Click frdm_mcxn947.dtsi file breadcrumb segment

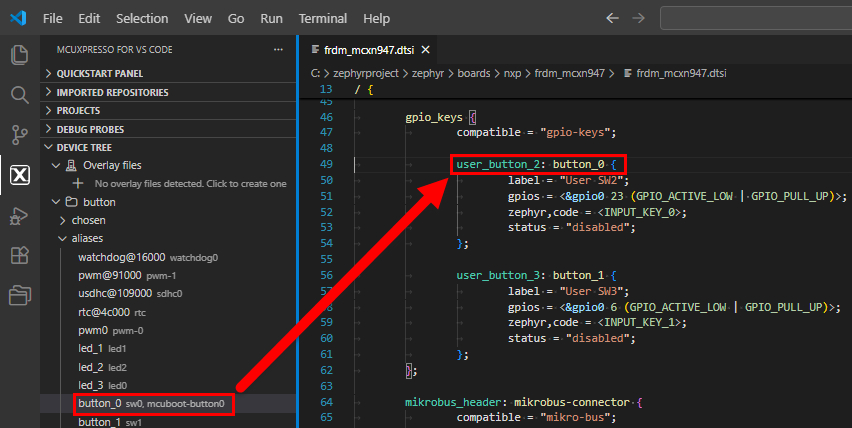[x=681, y=73]
